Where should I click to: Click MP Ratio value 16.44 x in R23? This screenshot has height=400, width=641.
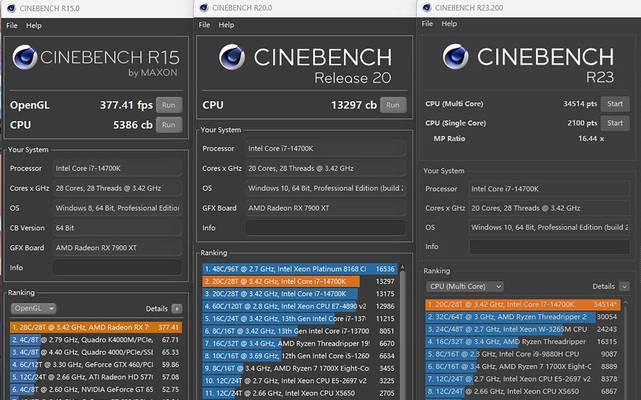point(591,139)
